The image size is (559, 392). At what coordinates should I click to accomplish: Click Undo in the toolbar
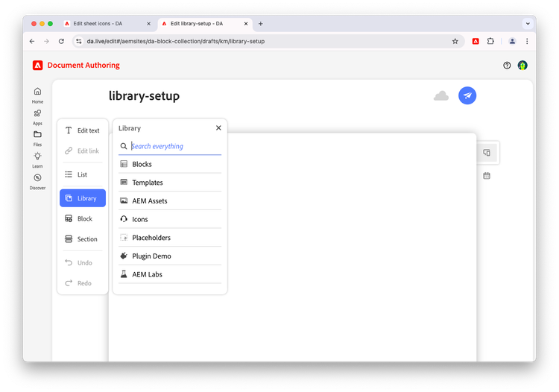click(x=83, y=262)
